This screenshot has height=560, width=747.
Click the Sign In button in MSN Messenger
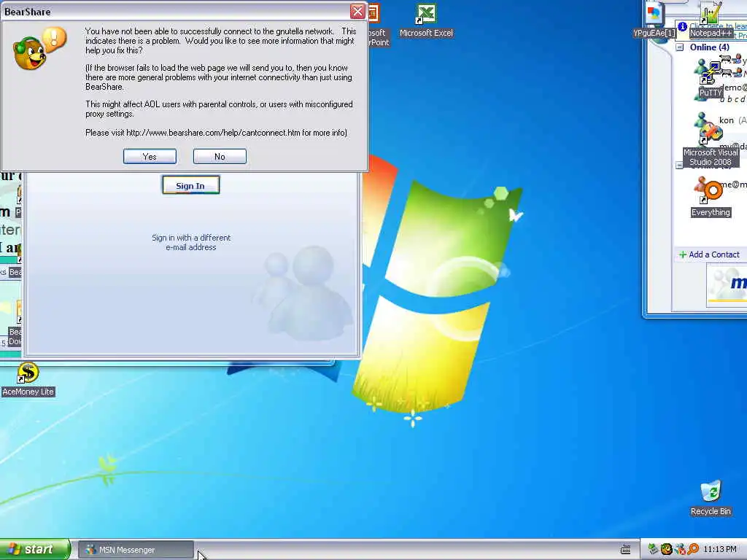coord(190,185)
